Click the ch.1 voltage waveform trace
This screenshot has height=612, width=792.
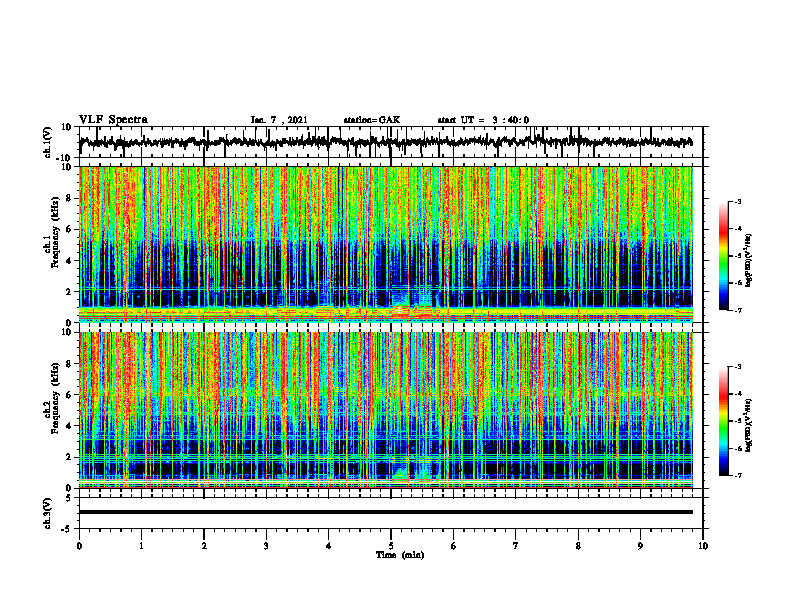pyautogui.click(x=385, y=142)
